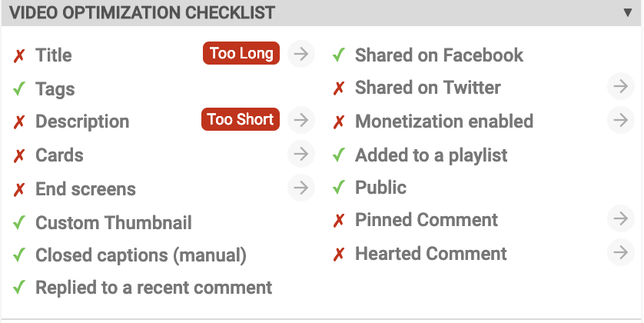
Task: Click the green checkmark beside Tags
Action: [x=19, y=88]
